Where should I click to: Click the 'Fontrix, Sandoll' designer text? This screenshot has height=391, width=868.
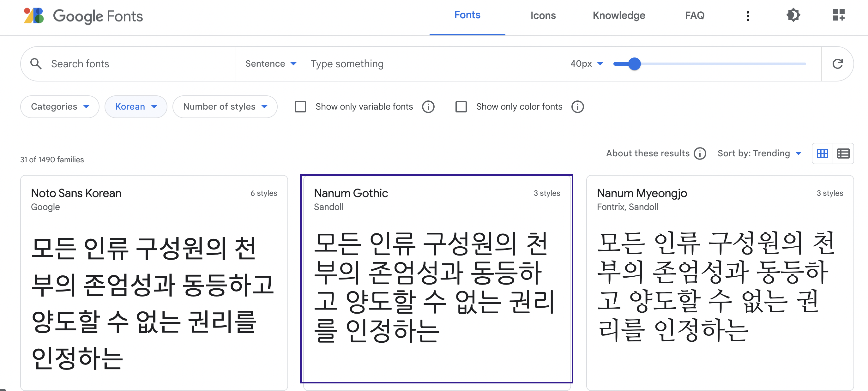point(627,207)
